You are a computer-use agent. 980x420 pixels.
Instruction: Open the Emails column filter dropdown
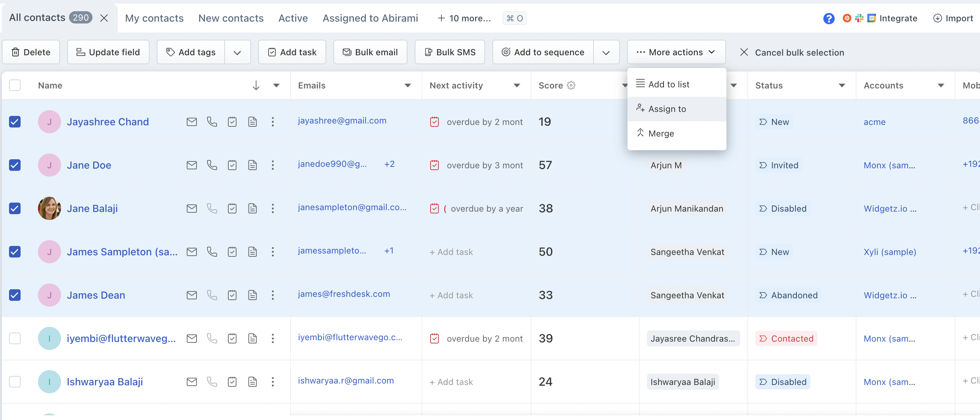click(407, 85)
